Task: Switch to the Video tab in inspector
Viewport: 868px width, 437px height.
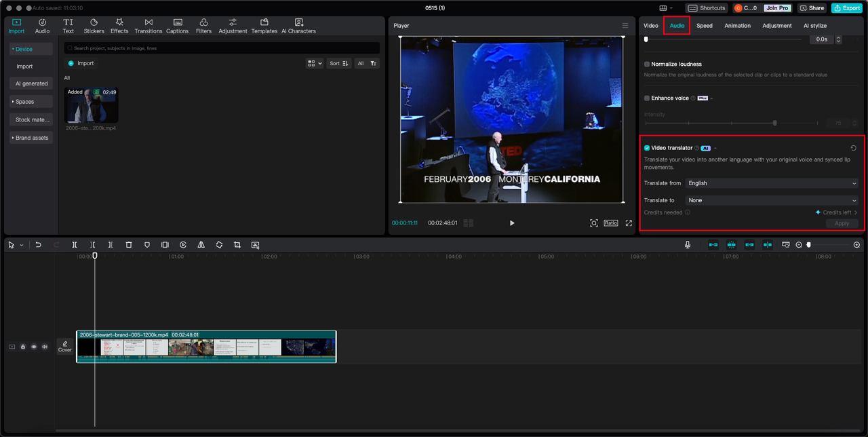Action: [651, 26]
